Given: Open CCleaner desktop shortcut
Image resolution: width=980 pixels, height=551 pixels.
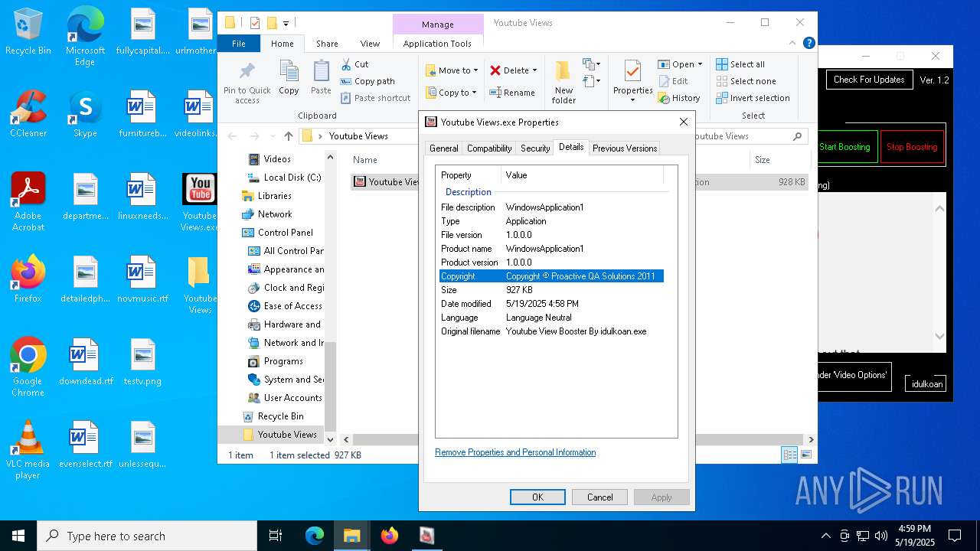Looking at the screenshot, I should pos(28,114).
